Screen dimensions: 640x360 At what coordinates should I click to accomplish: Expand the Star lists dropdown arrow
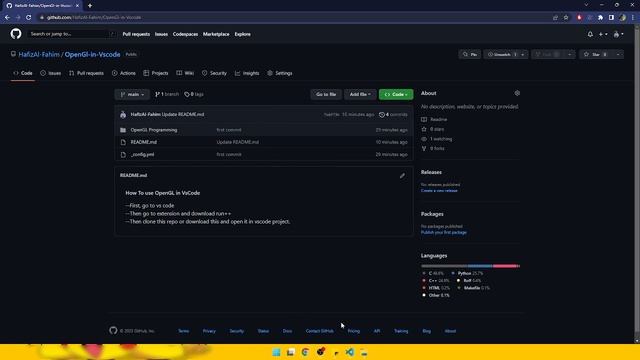[618, 54]
